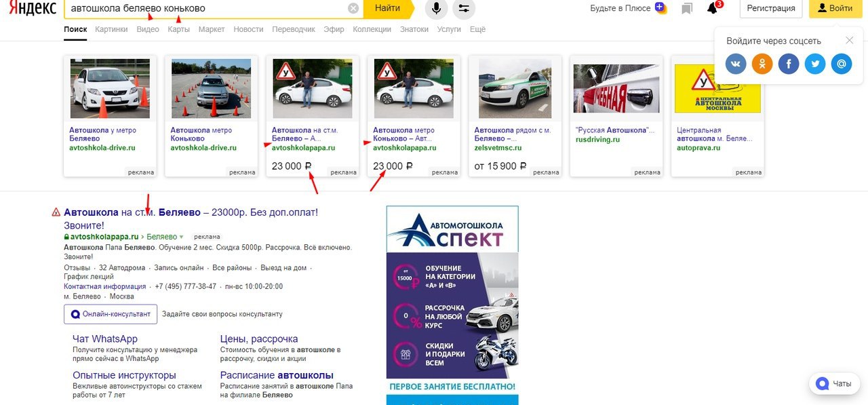Click the 23 000 ₽ price on Автошкола на ст.м. card
Screen dimensions: 868x405
point(292,166)
